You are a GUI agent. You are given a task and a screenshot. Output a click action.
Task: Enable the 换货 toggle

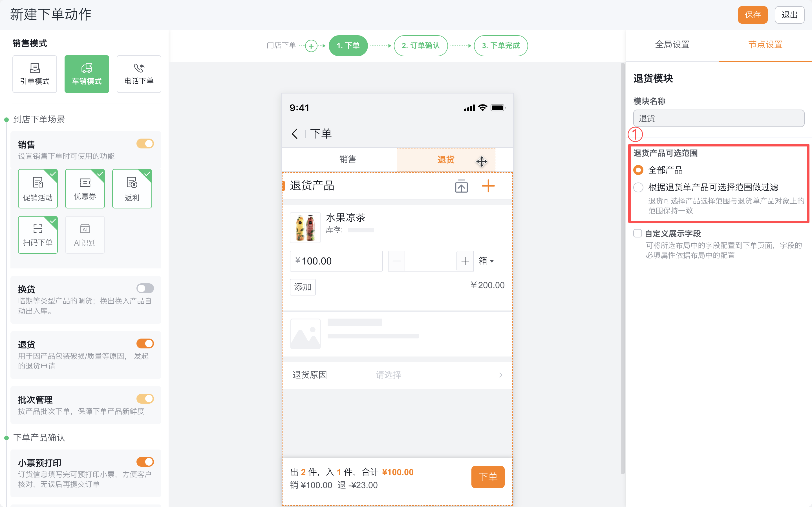tap(145, 288)
